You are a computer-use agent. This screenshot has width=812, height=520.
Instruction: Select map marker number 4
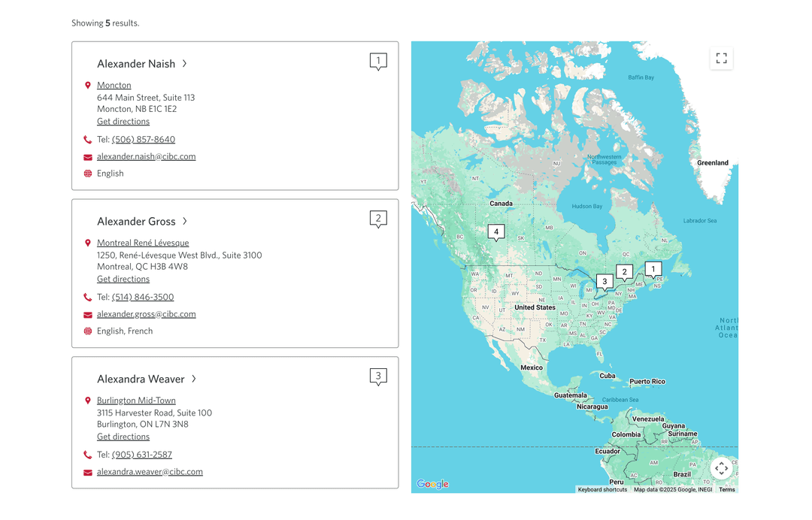[496, 233]
